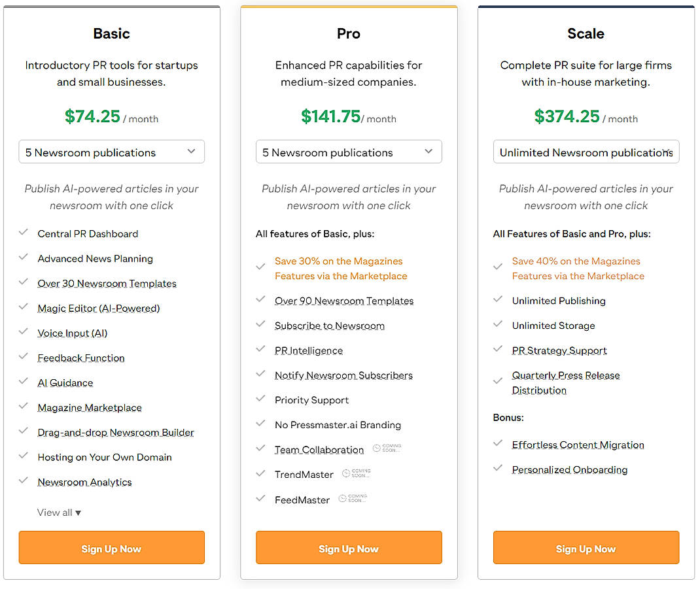This screenshot has width=700, height=589.
Task: Click the checkmark beside Personalized Onboarding
Action: point(499,469)
